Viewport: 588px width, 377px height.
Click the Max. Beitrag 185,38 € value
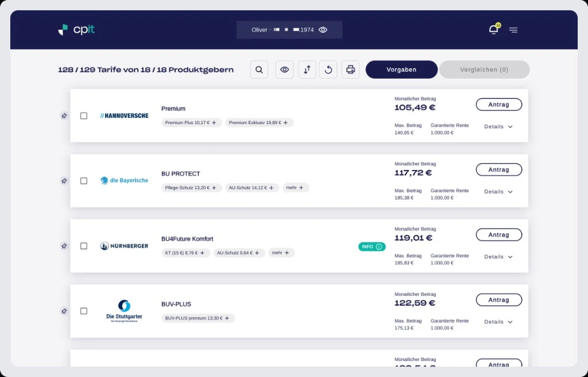[x=404, y=198]
